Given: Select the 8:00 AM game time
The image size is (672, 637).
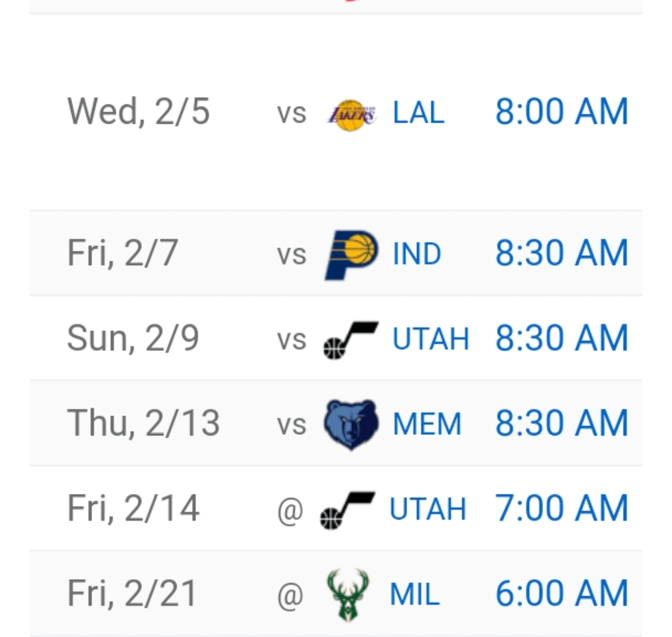Looking at the screenshot, I should click(x=561, y=111).
